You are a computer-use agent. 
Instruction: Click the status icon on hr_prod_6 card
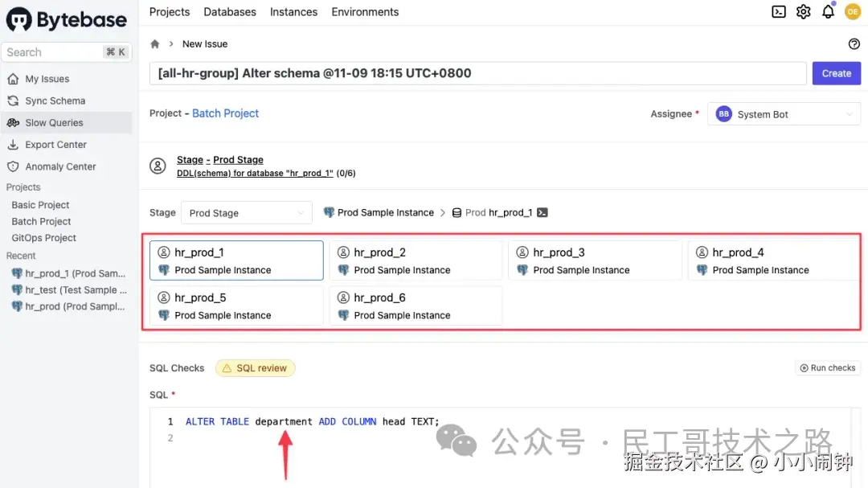pyautogui.click(x=343, y=298)
